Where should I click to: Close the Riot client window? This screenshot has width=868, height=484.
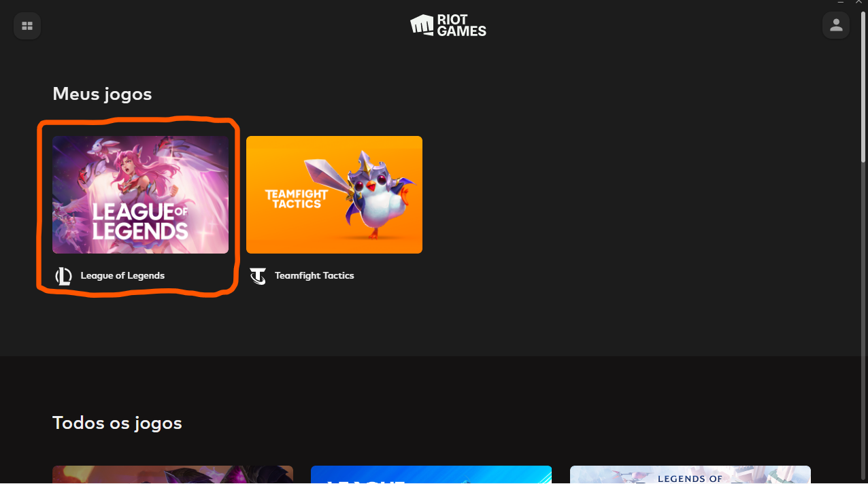tap(858, 3)
